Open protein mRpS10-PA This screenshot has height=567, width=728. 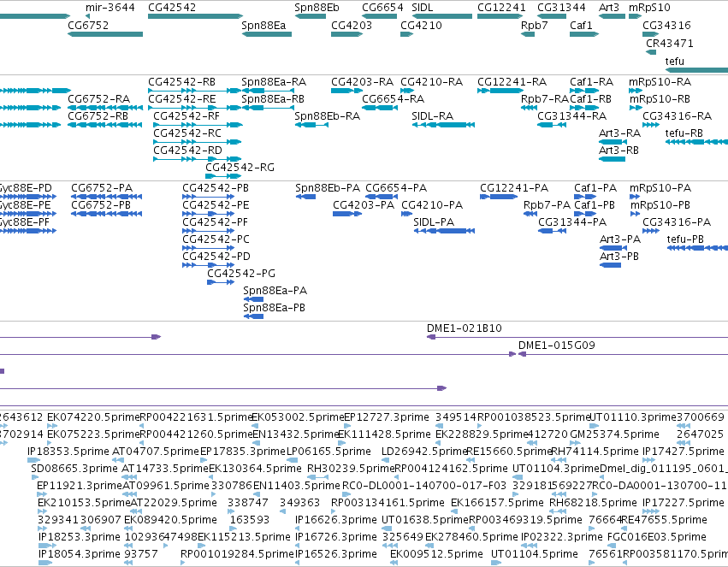coord(635,197)
